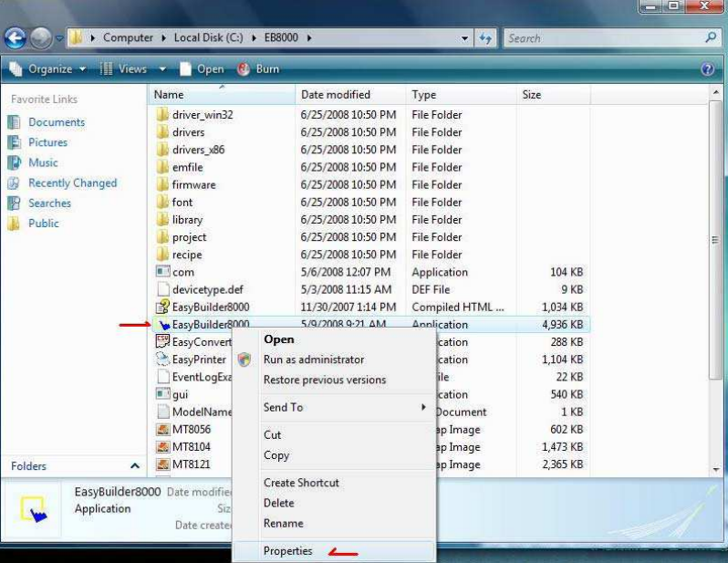This screenshot has width=728, height=563.
Task: Sort by Date modified column header
Action: click(x=350, y=95)
